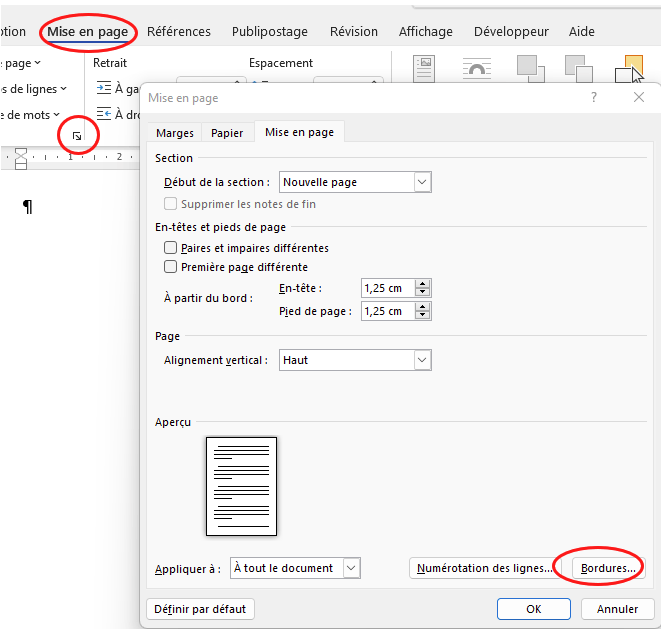Click the Selection Pane icon
The image size is (661, 629).
[x=629, y=68]
